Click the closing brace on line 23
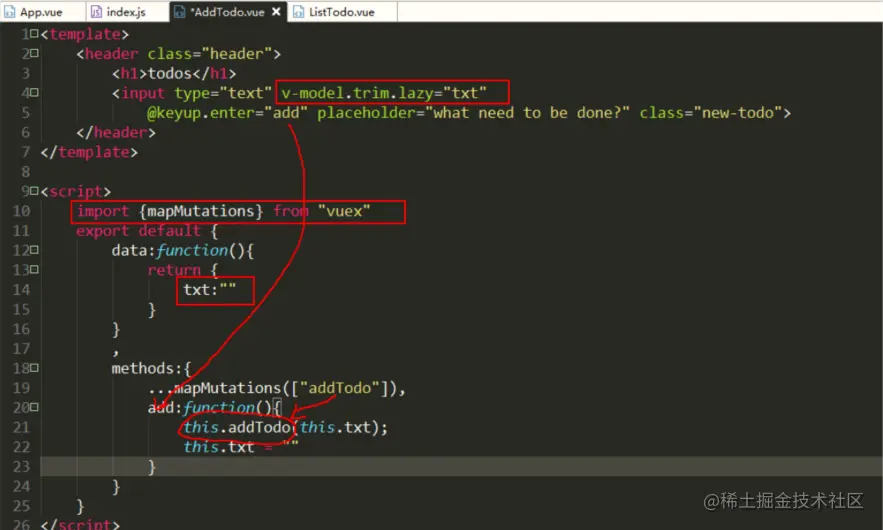 151,466
